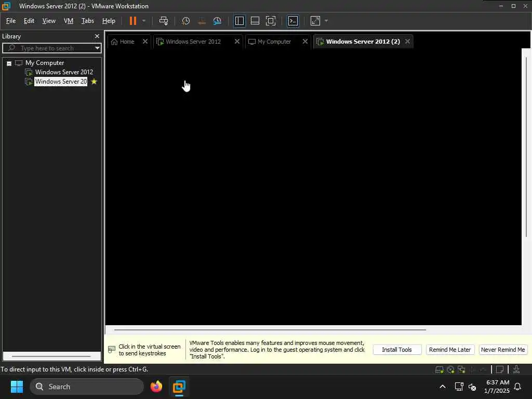Image resolution: width=532 pixels, height=399 pixels.
Task: Select My Computer in the library tree
Action: point(45,63)
